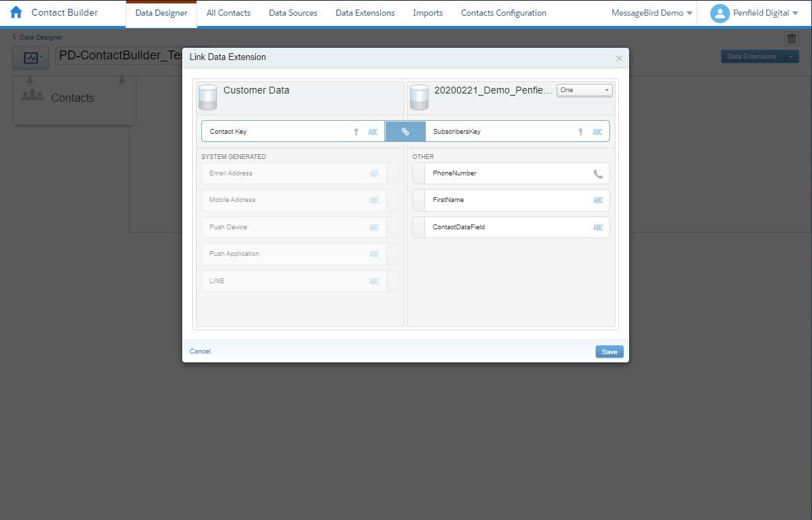This screenshot has height=520, width=812.
Task: Switch to the All Contacts tab
Action: point(228,13)
